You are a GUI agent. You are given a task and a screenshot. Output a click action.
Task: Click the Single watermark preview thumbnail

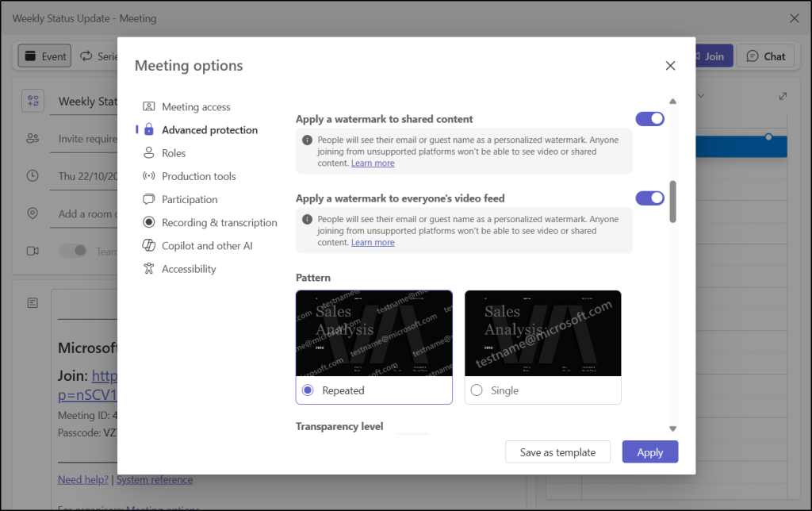click(x=542, y=333)
